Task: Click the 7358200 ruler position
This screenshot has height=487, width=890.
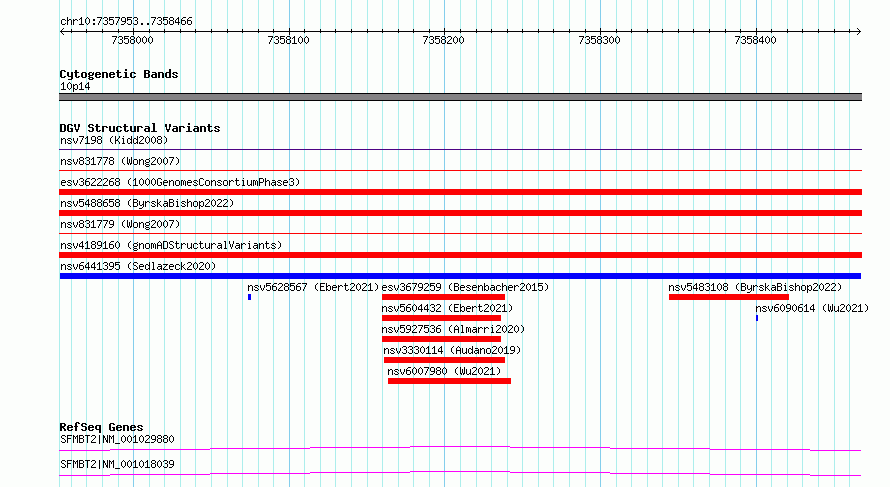Action: (x=443, y=40)
